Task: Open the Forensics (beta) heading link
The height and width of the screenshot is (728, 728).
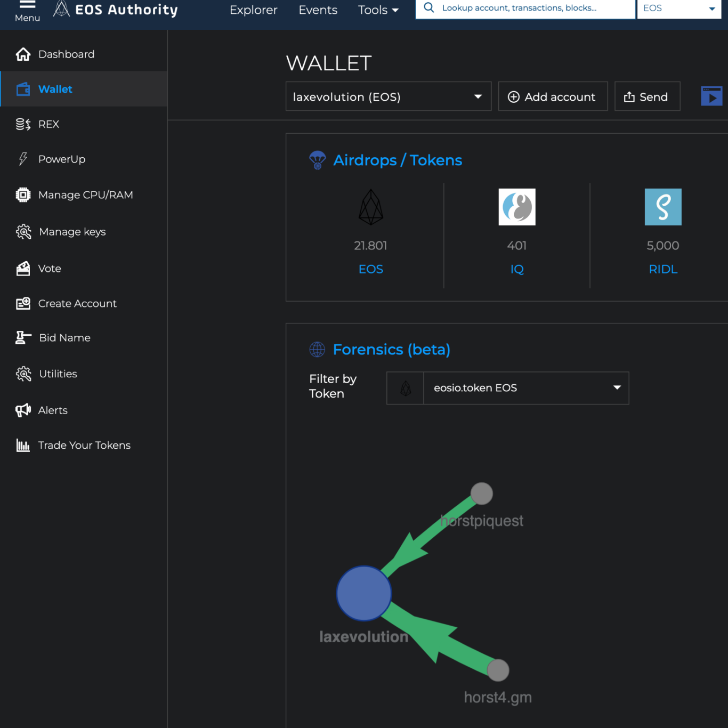Action: click(392, 350)
